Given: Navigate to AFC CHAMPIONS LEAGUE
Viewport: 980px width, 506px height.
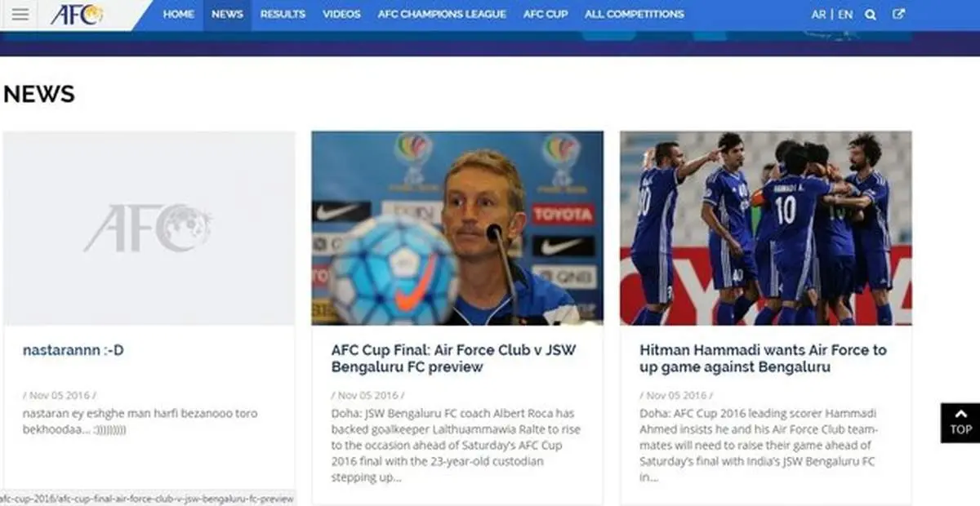Looking at the screenshot, I should pyautogui.click(x=442, y=14).
